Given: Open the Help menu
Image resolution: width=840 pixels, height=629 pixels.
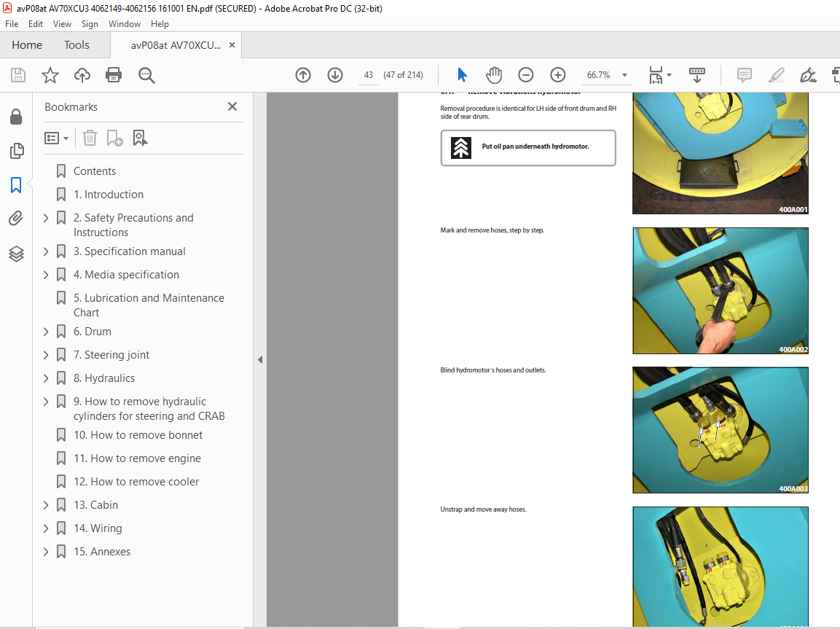Looking at the screenshot, I should (160, 24).
